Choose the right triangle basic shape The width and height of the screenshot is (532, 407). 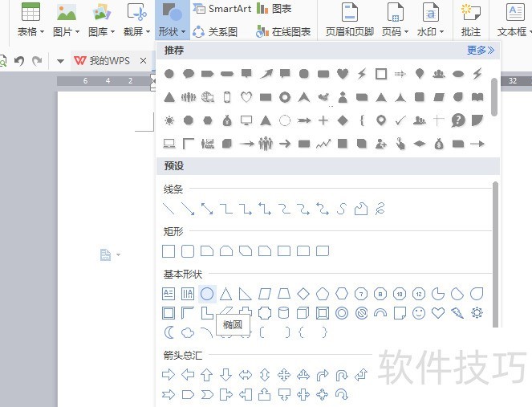pyautogui.click(x=245, y=294)
